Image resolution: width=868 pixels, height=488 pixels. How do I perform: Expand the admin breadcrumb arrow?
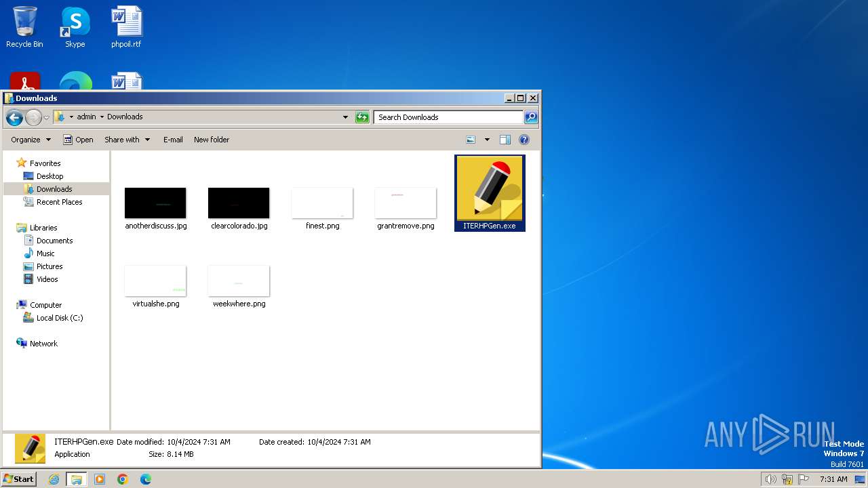click(102, 117)
